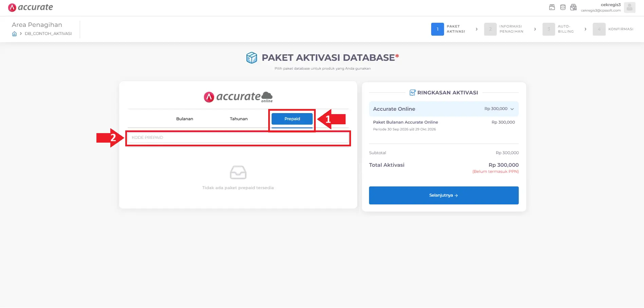Click the Accurate logo in the header

pyautogui.click(x=31, y=7)
